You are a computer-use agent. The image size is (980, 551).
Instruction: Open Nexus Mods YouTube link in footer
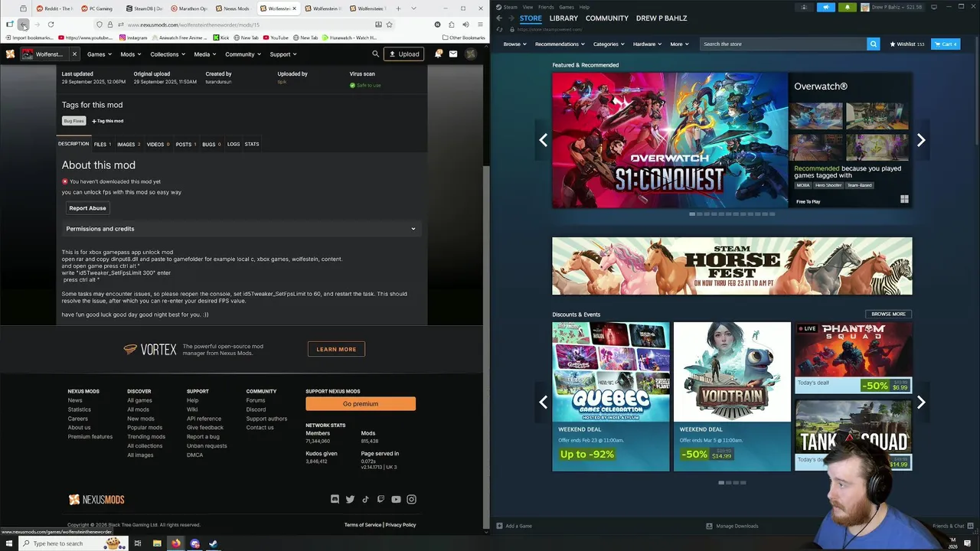[396, 499]
